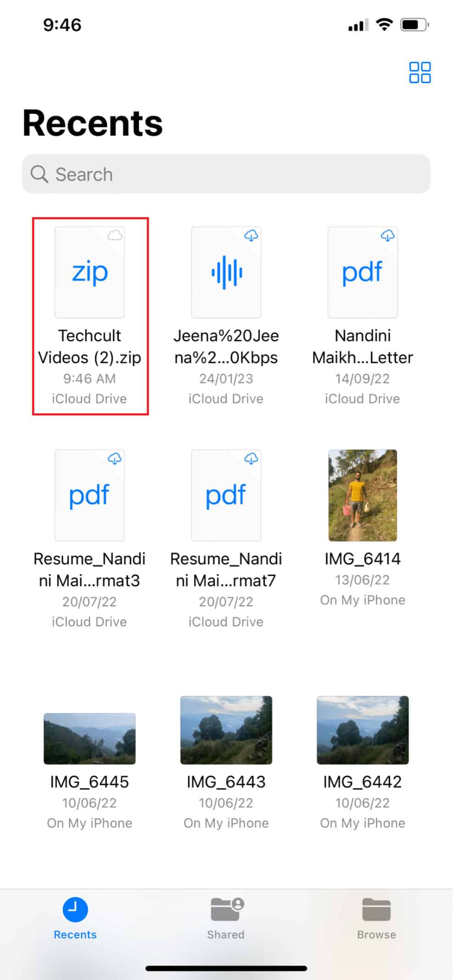The height and width of the screenshot is (980, 458).
Task: Focus the Search field
Action: coord(226,174)
